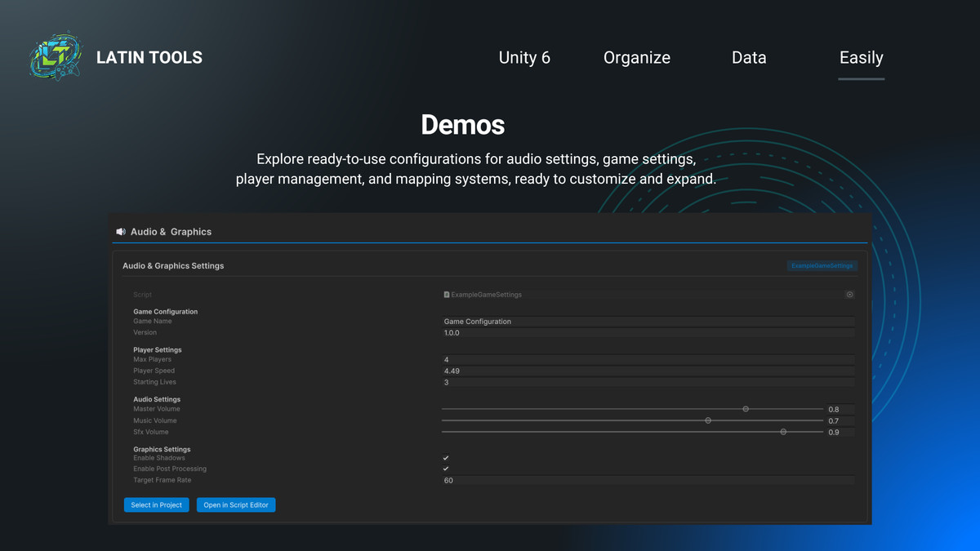The width and height of the screenshot is (980, 551).
Task: Click the Player Speed field showing 4.49
Action: [x=648, y=371]
